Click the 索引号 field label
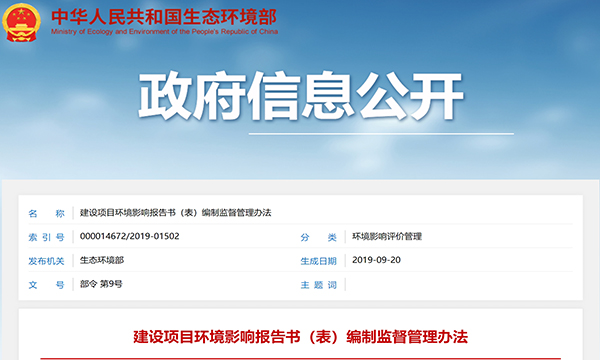Screen dimensions: 600x360 [x=46, y=237]
